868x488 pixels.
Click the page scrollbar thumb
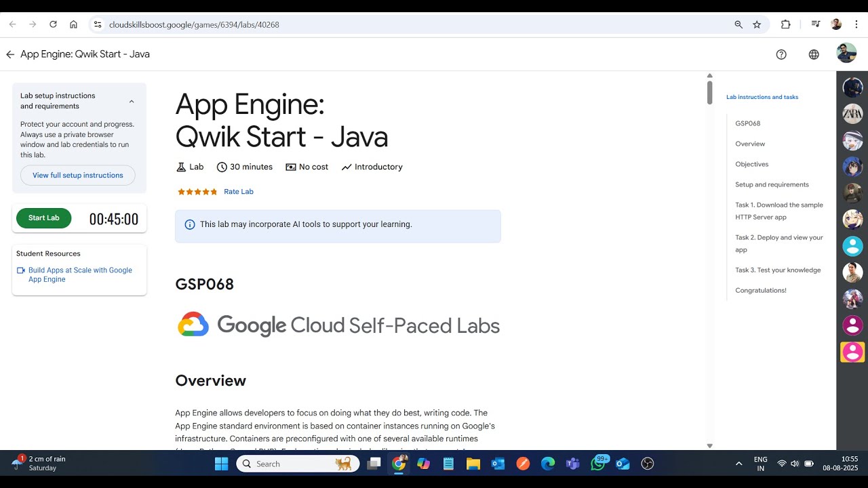point(710,92)
